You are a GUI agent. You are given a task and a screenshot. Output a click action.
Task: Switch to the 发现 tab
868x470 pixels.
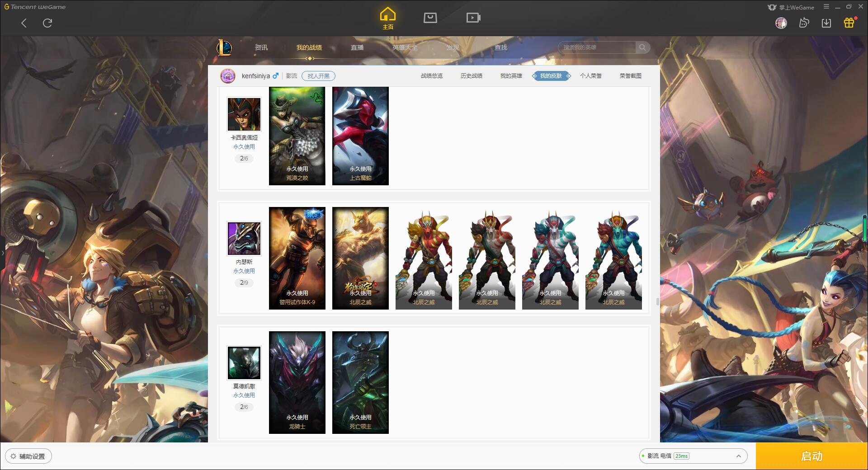coord(453,47)
